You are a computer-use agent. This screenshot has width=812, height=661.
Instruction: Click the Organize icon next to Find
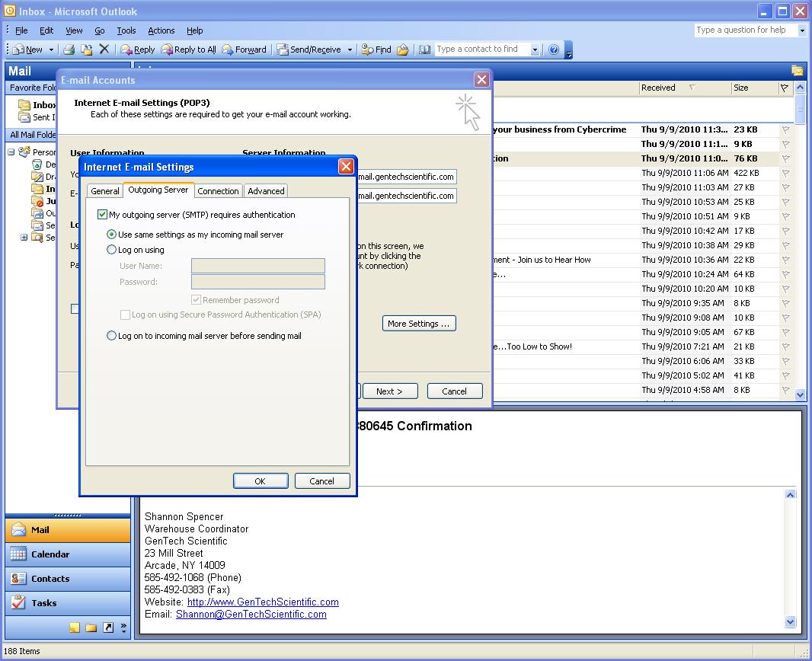pos(403,49)
